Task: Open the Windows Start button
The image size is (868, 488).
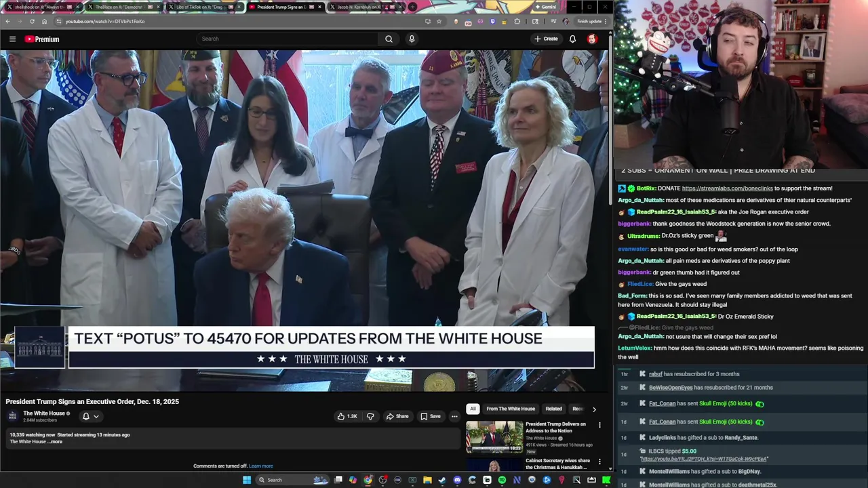Action: [247, 480]
